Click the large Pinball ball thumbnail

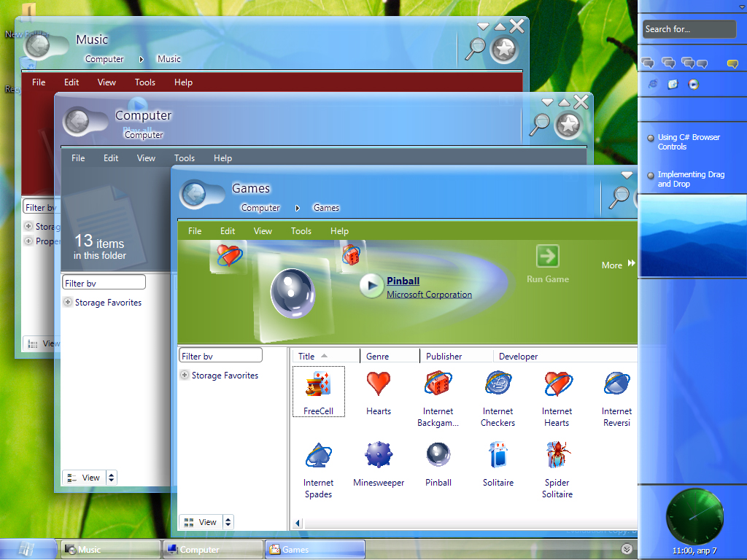click(293, 293)
